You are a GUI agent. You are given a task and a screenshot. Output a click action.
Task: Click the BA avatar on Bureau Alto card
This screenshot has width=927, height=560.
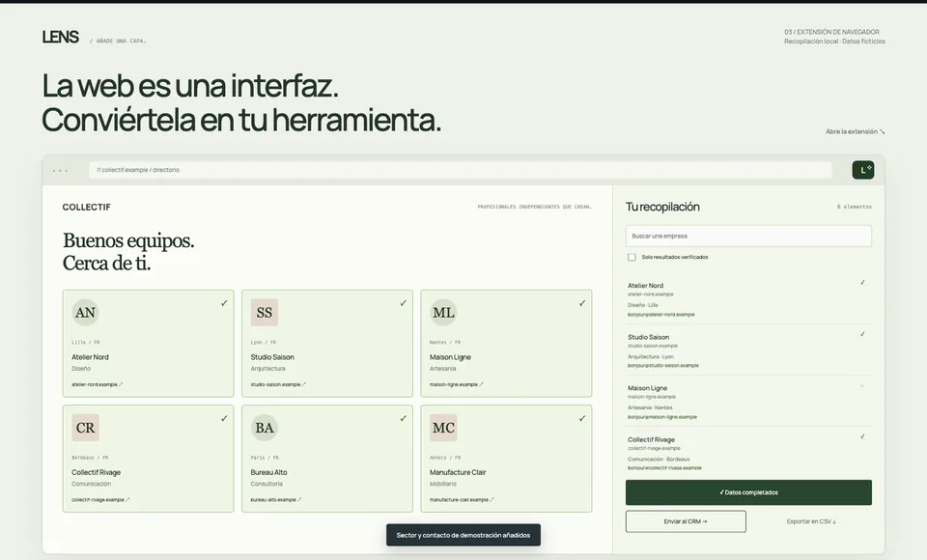(265, 428)
